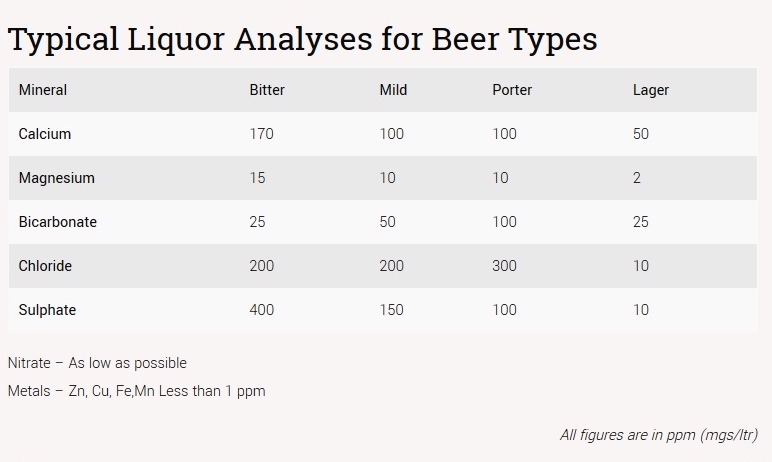Select the Bitter column header

(267, 90)
